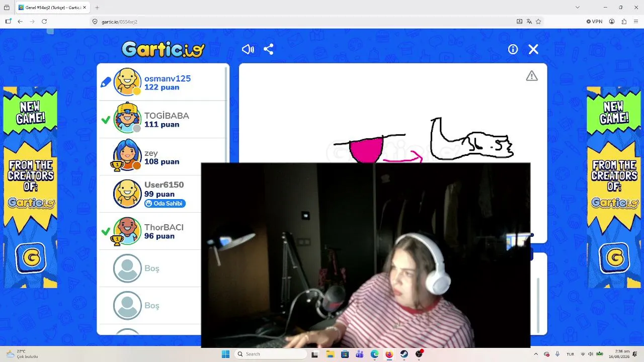Open the extensions puzzle icon
This screenshot has width=644, height=362.
pyautogui.click(x=624, y=22)
